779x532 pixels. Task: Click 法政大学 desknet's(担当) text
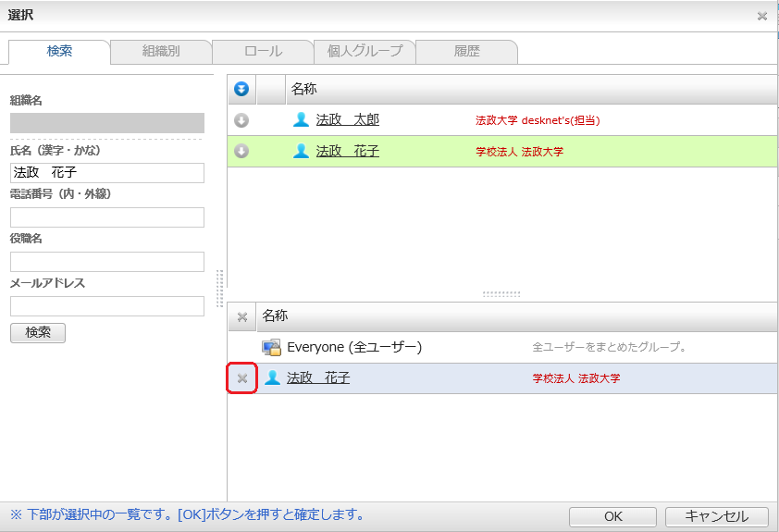click(x=538, y=120)
